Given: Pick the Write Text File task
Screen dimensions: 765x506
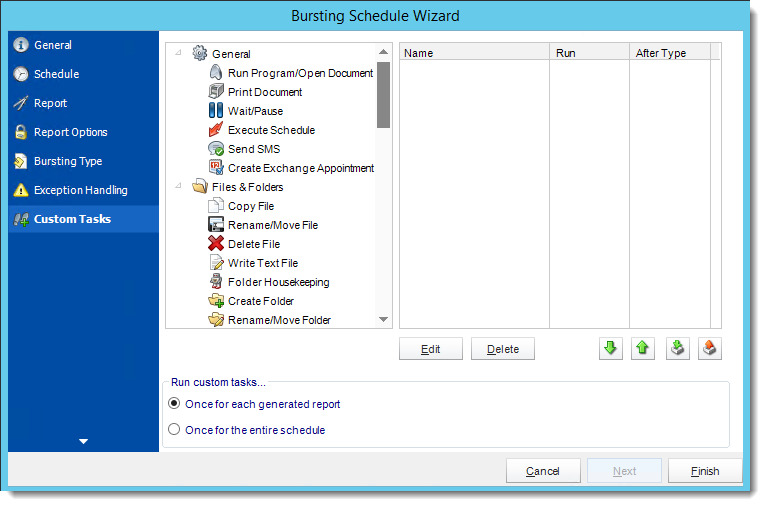Looking at the screenshot, I should click(x=263, y=263).
